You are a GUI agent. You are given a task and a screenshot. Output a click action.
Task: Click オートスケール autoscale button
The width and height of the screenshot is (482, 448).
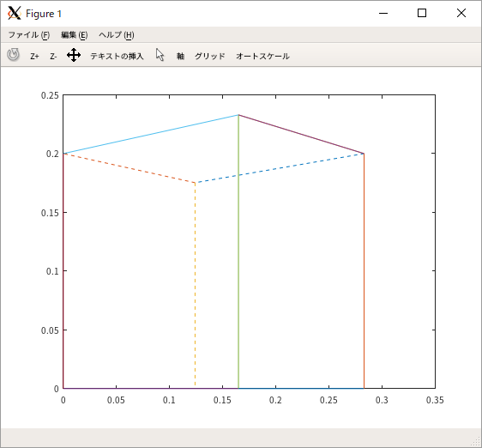[262, 56]
